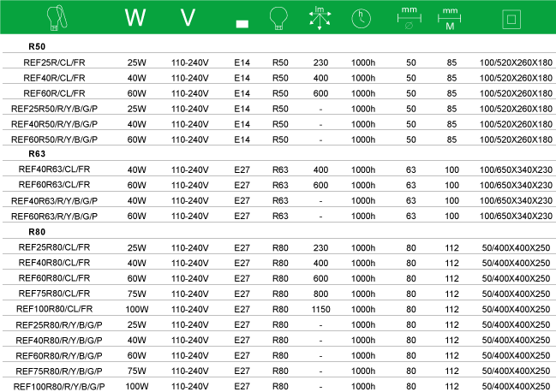Click the voltage V header symbol

[x=190, y=18]
